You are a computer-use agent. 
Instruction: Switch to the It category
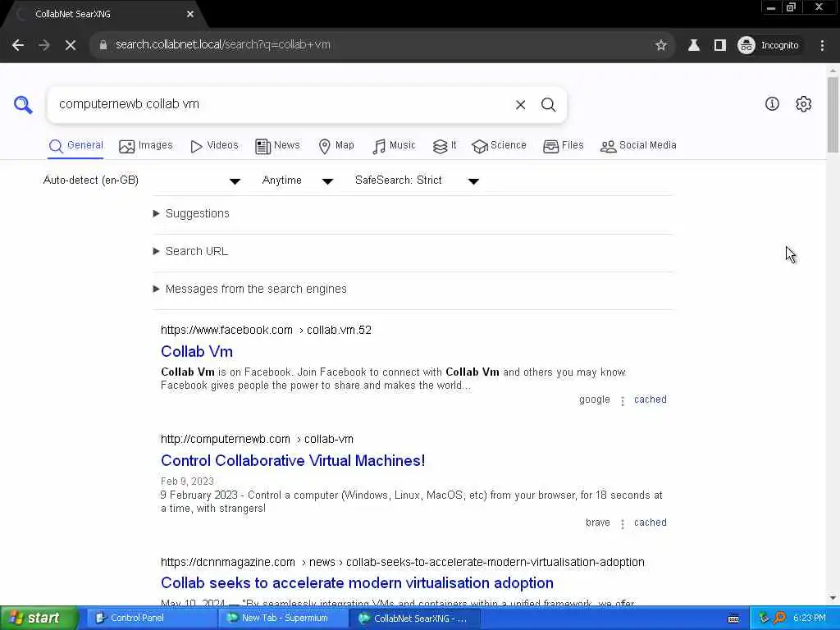click(x=444, y=146)
